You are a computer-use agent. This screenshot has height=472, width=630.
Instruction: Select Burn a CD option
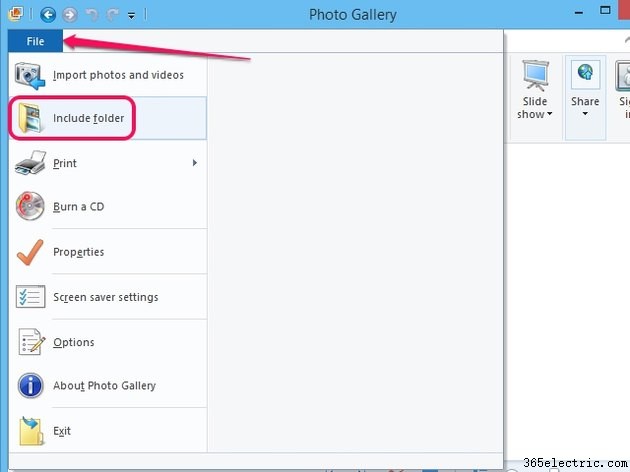[x=107, y=206]
